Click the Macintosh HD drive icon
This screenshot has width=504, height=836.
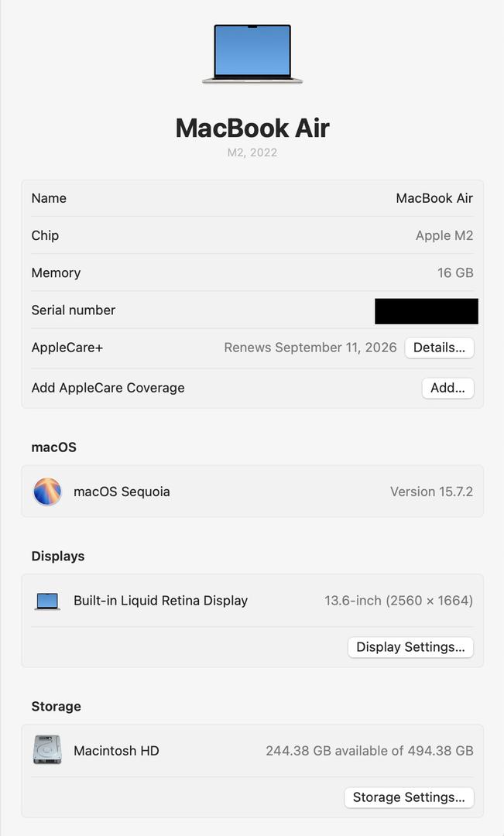click(x=47, y=750)
